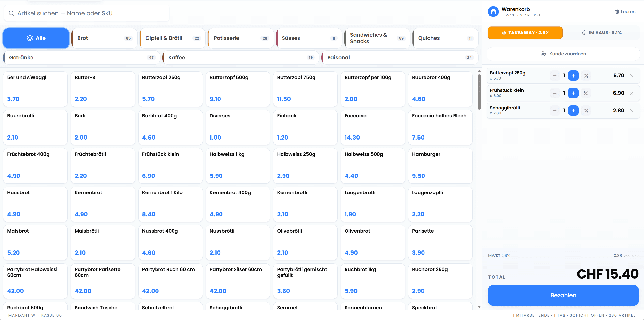The height and width of the screenshot is (320, 644).
Task: Add Maisbrot to the cart
Action: pos(35,242)
